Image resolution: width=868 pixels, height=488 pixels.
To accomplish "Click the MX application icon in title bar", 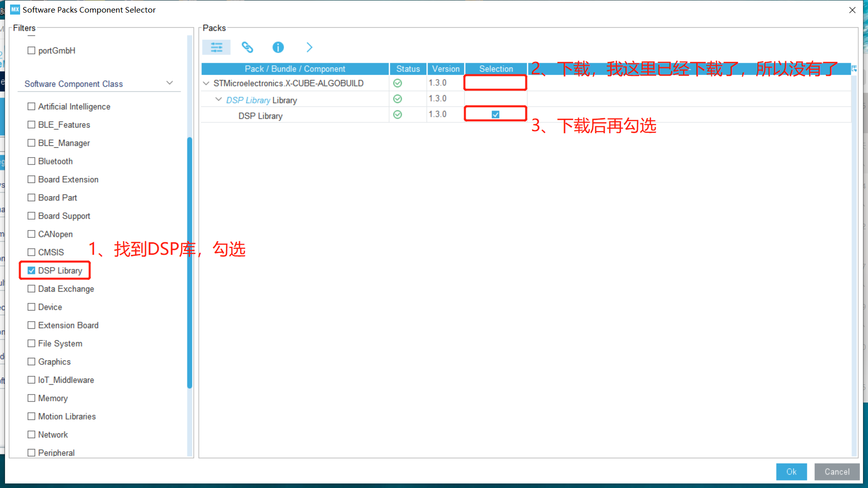I will [x=15, y=10].
